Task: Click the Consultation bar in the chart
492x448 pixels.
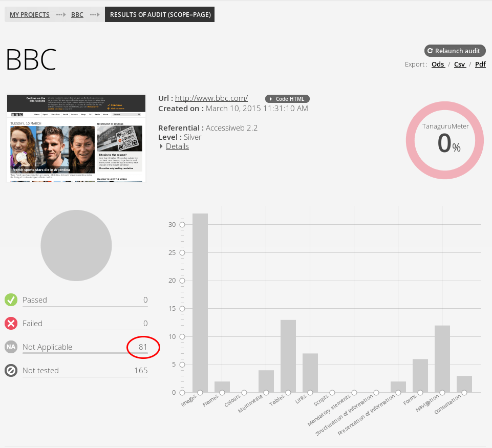Action: tap(464, 384)
